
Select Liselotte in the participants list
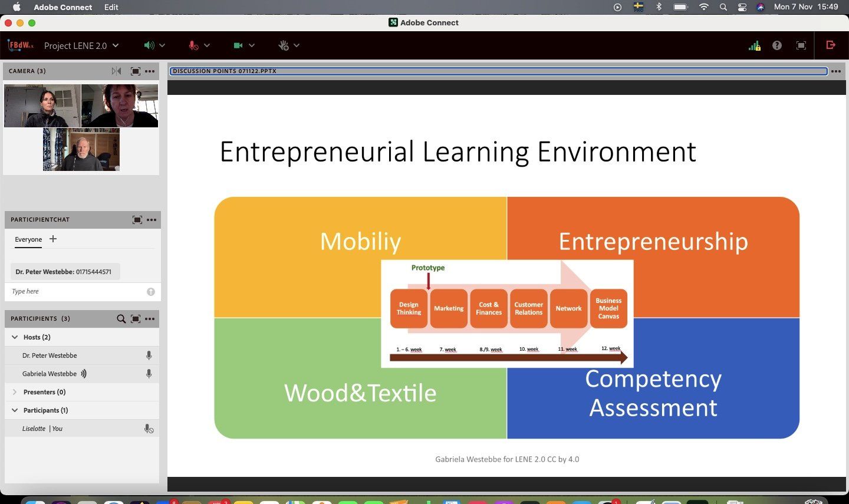pyautogui.click(x=82, y=429)
